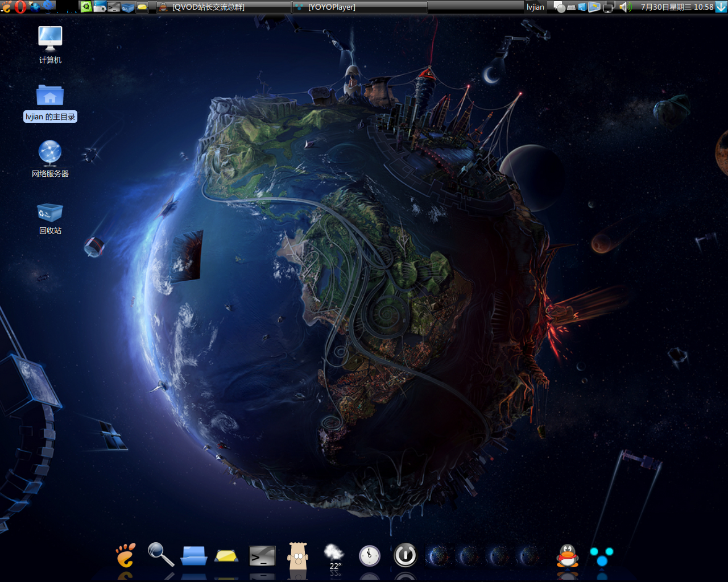Image resolution: width=728 pixels, height=582 pixels.
Task: Click the blue box launcher in top panel
Action: click(128, 7)
